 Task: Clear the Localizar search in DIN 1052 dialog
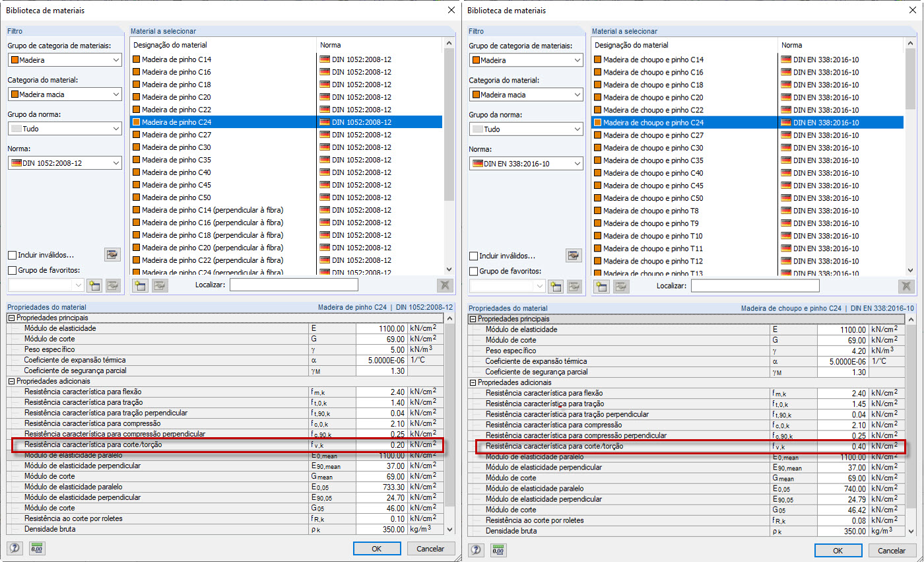click(445, 285)
